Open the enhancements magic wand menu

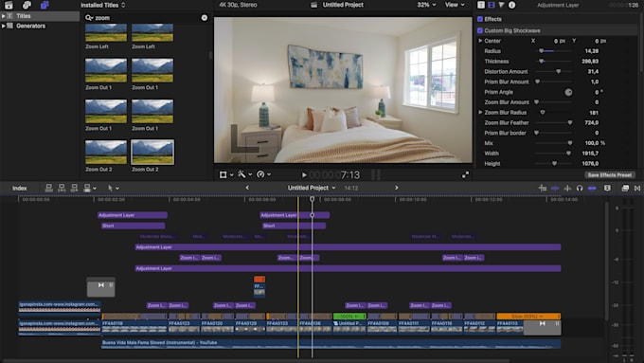coord(244,174)
